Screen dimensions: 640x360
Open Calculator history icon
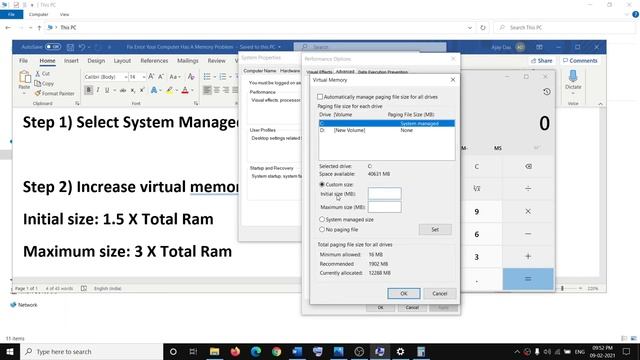547,92
